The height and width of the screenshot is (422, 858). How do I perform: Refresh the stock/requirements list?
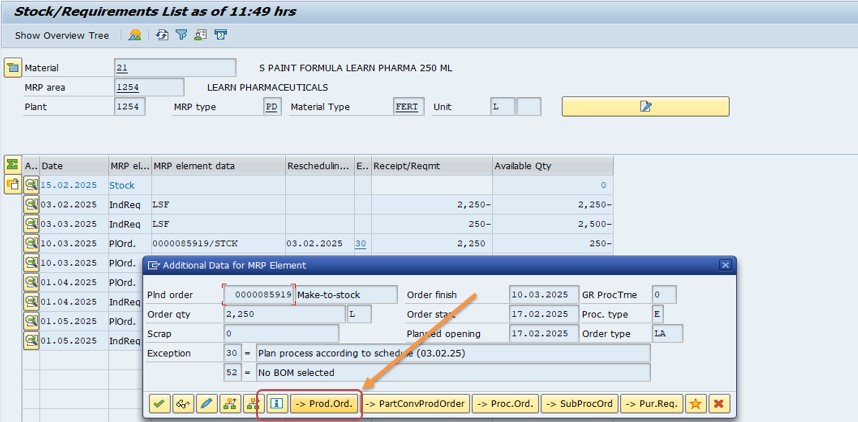[162, 35]
